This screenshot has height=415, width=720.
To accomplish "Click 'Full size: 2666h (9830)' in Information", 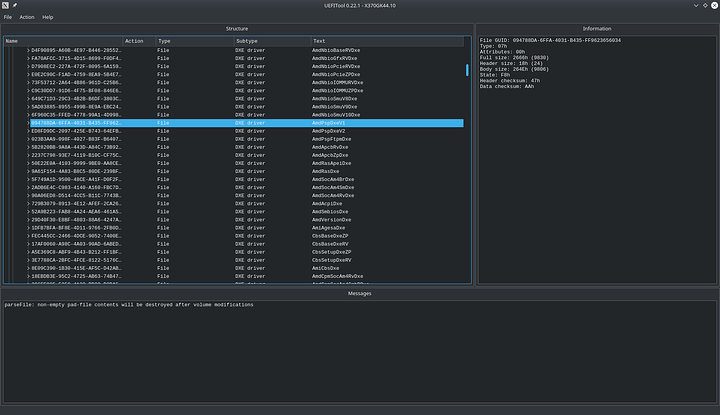I will [x=514, y=58].
